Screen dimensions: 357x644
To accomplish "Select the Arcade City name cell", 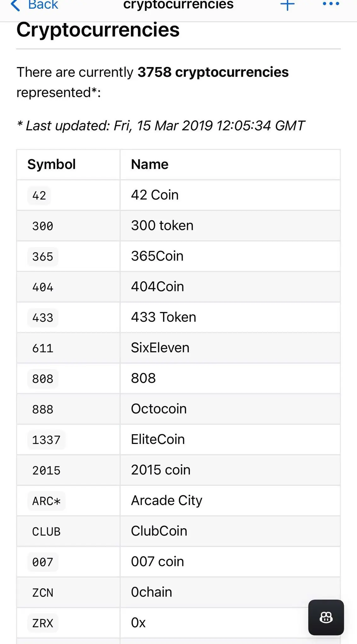I will pos(167,500).
